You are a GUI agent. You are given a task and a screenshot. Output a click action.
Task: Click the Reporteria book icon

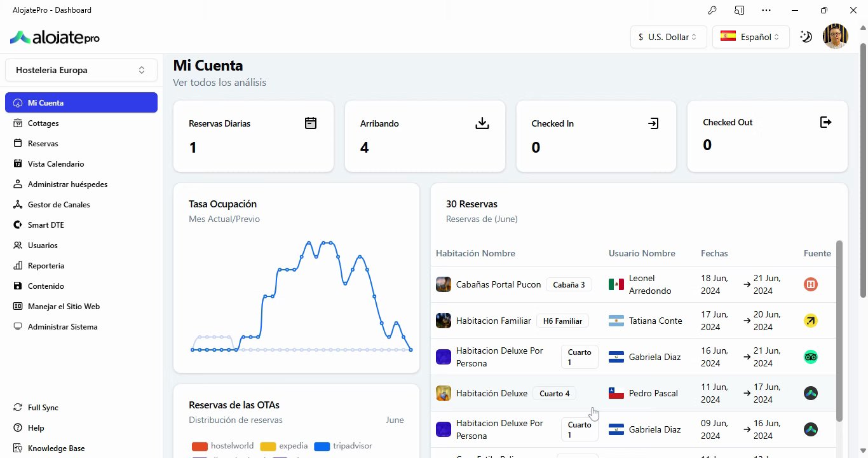(18, 266)
